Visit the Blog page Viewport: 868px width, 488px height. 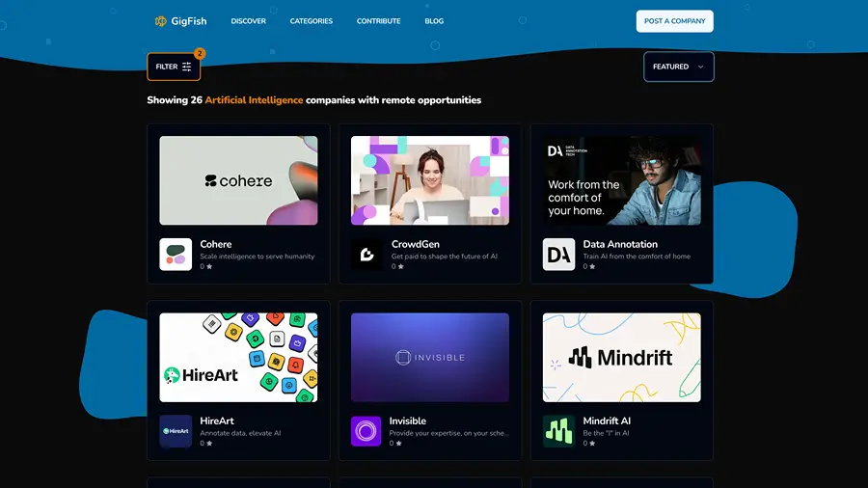(x=434, y=21)
